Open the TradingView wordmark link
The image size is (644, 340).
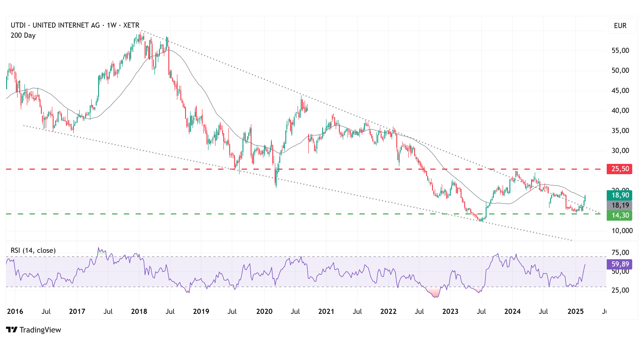click(x=40, y=330)
